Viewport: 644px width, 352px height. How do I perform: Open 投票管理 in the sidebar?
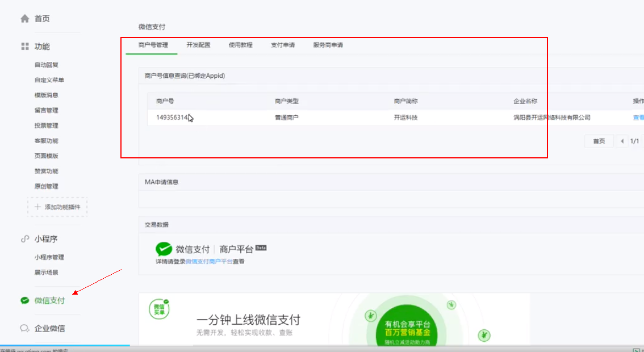pyautogui.click(x=47, y=125)
